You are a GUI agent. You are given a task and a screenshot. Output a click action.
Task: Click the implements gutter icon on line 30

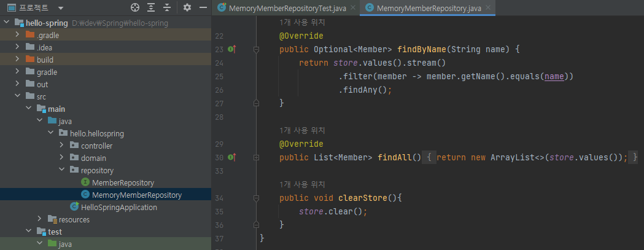[x=232, y=157]
